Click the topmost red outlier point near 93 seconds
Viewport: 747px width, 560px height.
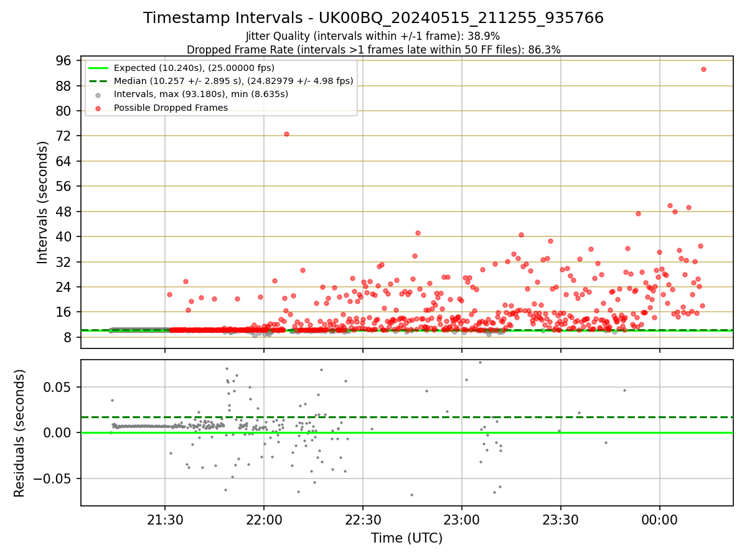(703, 69)
